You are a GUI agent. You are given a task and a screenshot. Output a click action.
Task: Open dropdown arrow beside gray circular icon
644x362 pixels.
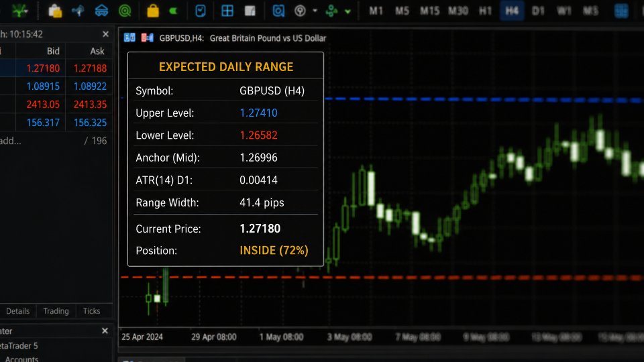click(315, 11)
